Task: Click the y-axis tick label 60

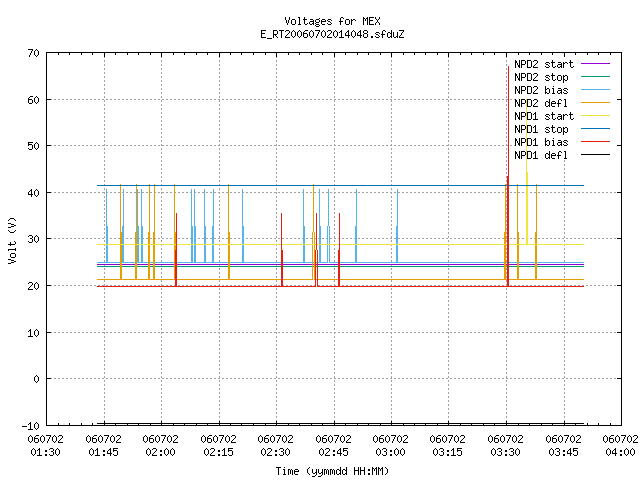Action: (33, 100)
